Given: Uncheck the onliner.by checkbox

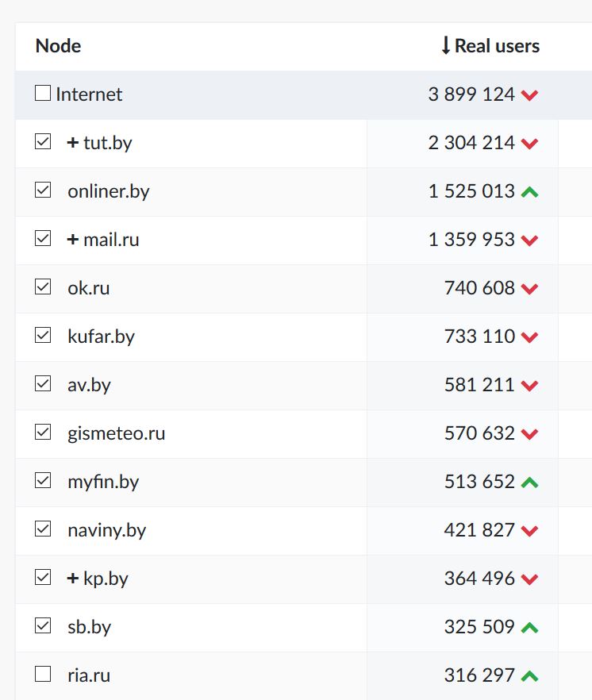Looking at the screenshot, I should pyautogui.click(x=43, y=190).
